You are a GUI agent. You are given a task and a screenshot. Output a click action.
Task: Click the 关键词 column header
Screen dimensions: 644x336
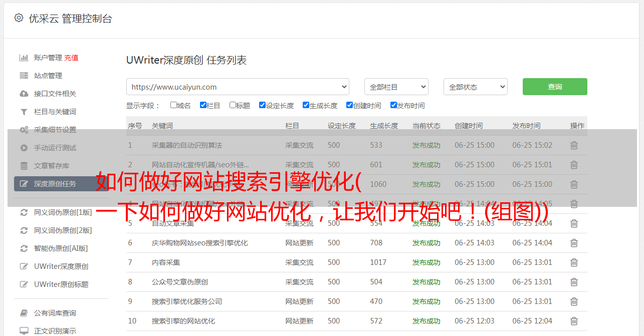click(162, 126)
